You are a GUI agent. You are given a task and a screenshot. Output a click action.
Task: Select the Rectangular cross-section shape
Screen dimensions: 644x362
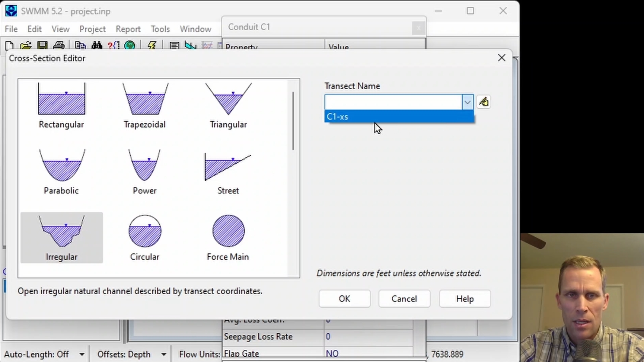pos(61,105)
